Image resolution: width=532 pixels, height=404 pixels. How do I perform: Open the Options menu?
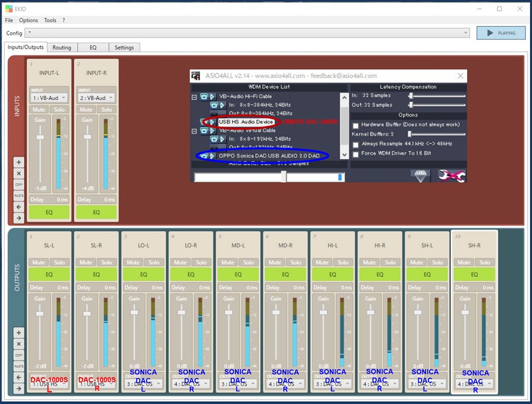click(x=29, y=20)
